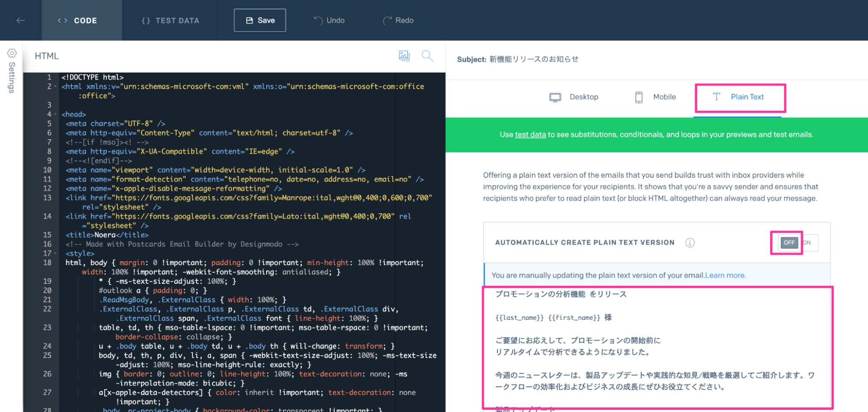Open the search magnifier in HTML editor
Screen dimensions: 868x412
coord(427,56)
